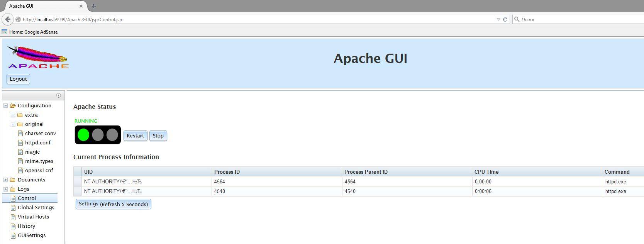Select process ID cell 4540
Screen dimensions: 644x244
tap(276, 191)
